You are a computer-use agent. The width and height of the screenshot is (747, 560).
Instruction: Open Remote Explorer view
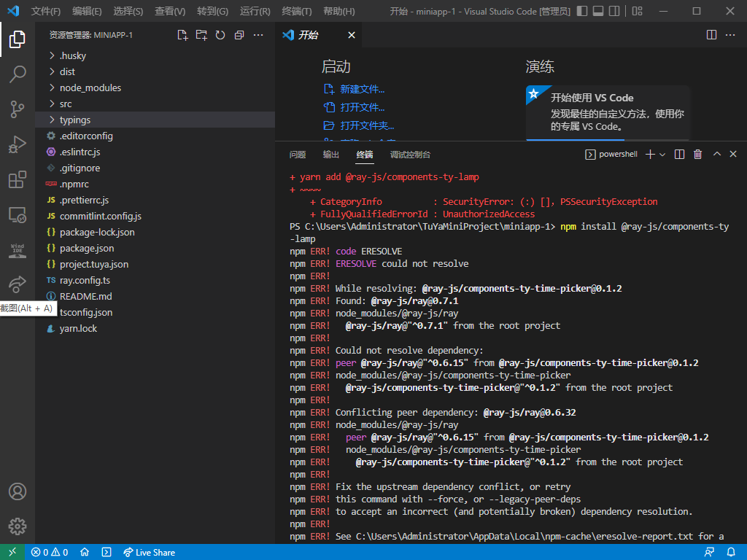coord(18,215)
